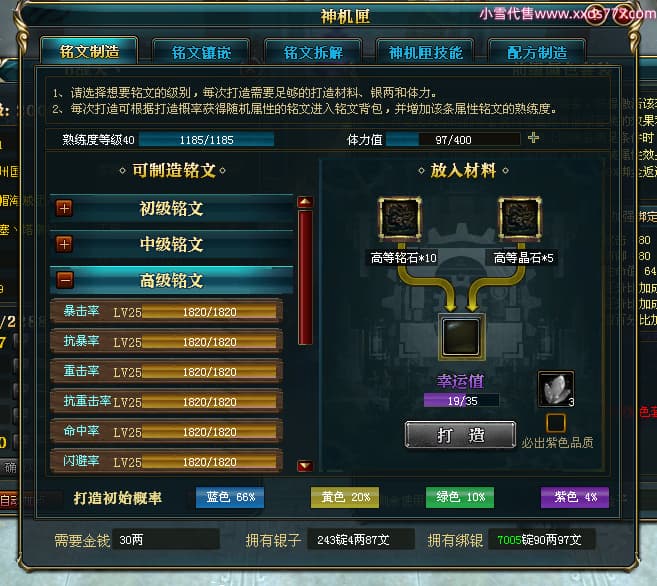Click the white crystal item icon
Screen dimensions: 657x586
(556, 389)
